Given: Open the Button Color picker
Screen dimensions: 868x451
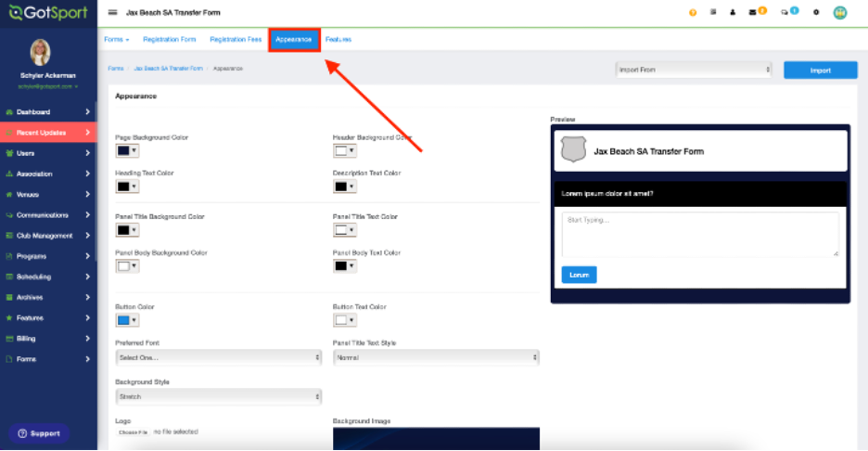Looking at the screenshot, I should pyautogui.click(x=127, y=320).
